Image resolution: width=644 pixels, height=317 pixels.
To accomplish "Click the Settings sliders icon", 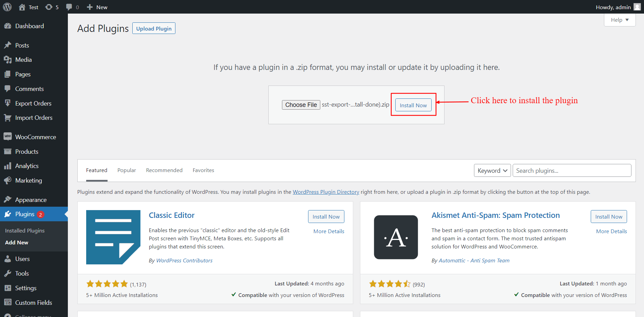I will pyautogui.click(x=7, y=288).
